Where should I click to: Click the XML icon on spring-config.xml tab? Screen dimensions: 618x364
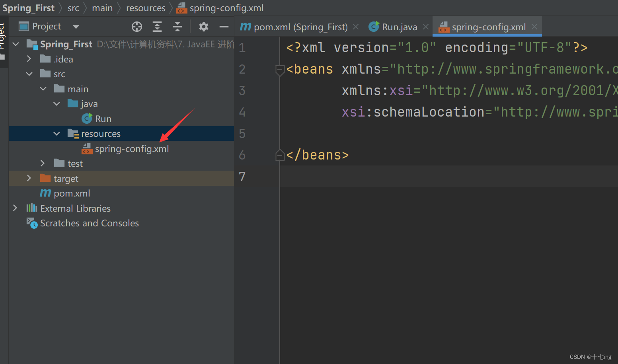click(x=444, y=27)
